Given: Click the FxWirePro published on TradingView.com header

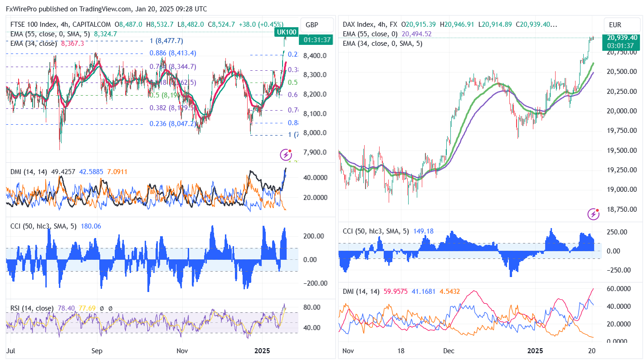Looking at the screenshot, I should tap(107, 9).
